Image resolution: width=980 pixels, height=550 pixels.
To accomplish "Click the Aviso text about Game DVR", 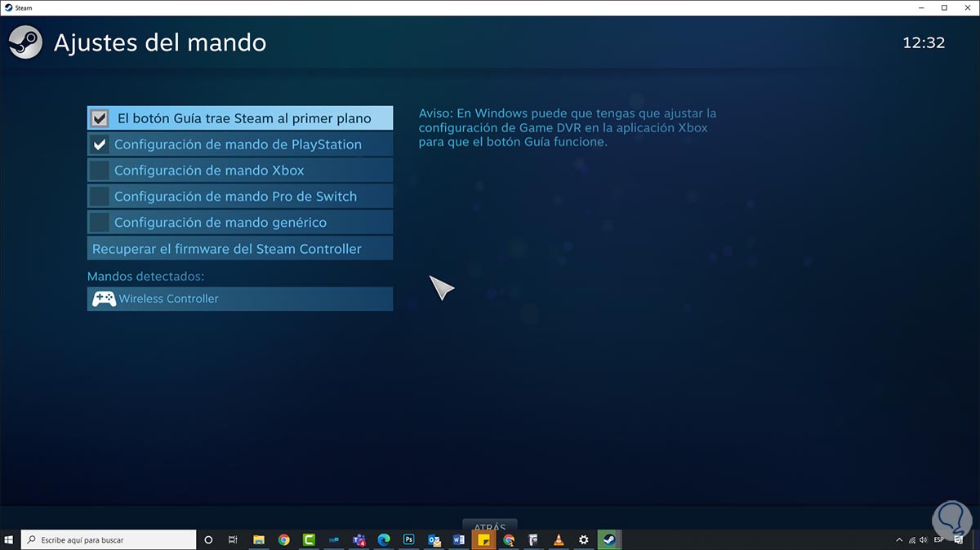I will (568, 127).
